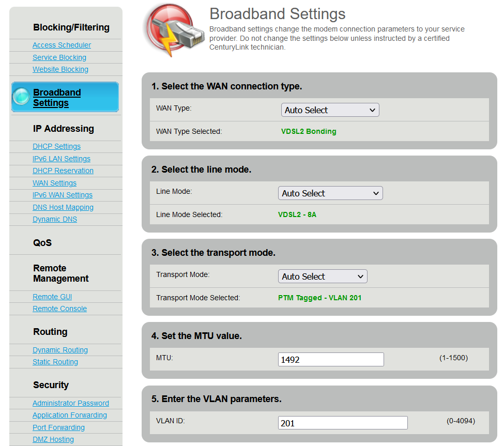Image resolution: width=504 pixels, height=446 pixels.
Task: Open the Transport Mode dropdown
Action: click(x=323, y=276)
